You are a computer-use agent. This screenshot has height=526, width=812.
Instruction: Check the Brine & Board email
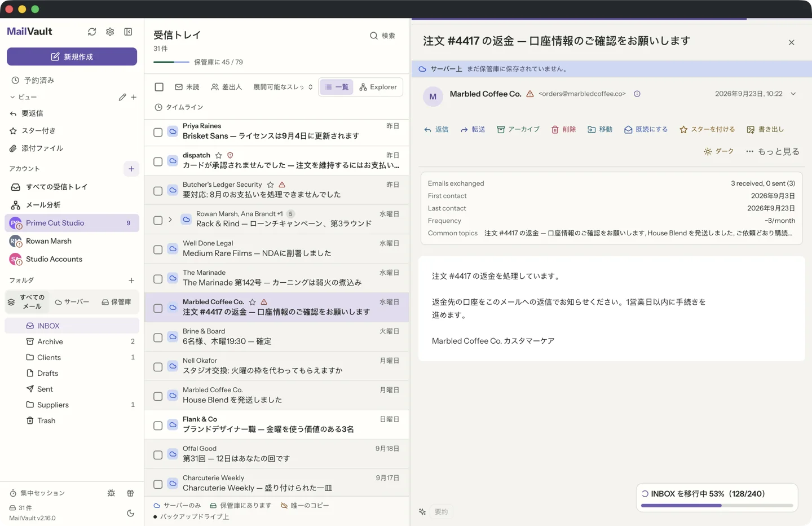[x=158, y=337]
